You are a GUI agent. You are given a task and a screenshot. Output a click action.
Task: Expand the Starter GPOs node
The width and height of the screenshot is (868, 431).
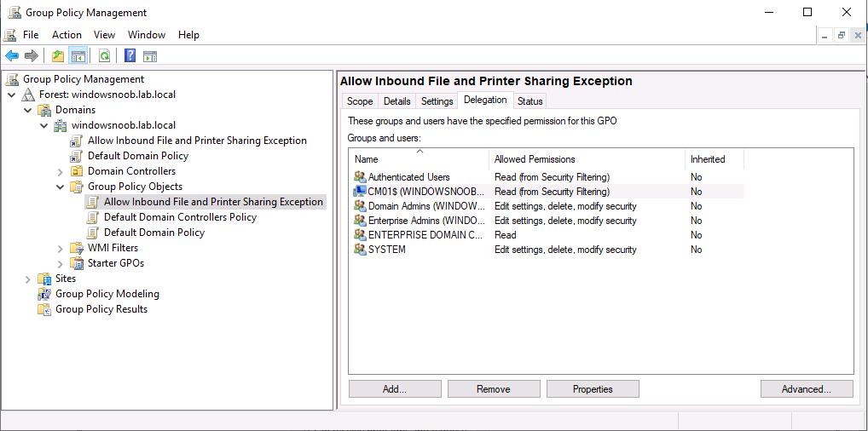point(61,263)
